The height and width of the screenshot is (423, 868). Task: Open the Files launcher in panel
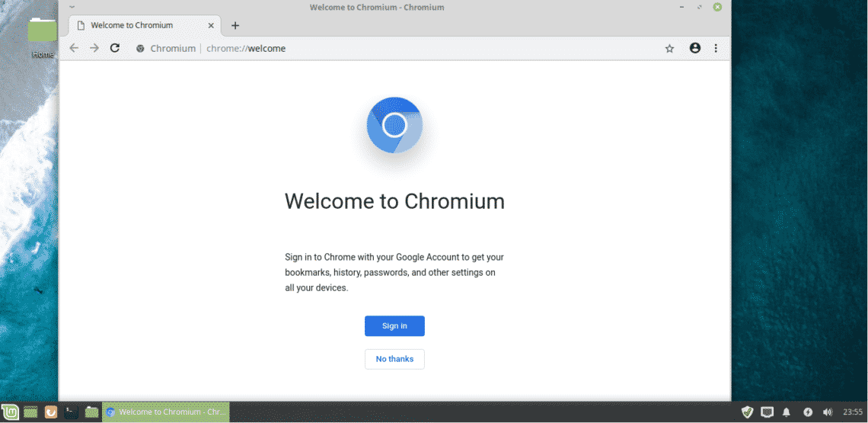tap(91, 412)
